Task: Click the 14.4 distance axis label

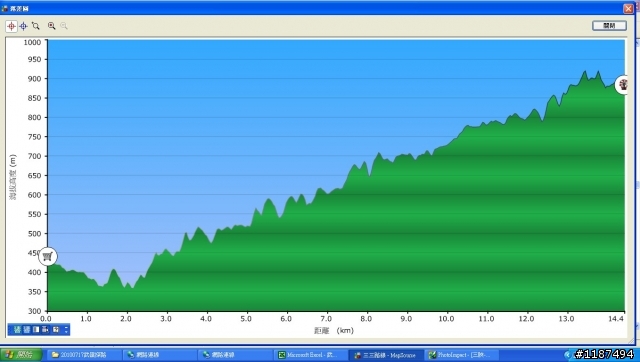Action: tap(616, 319)
